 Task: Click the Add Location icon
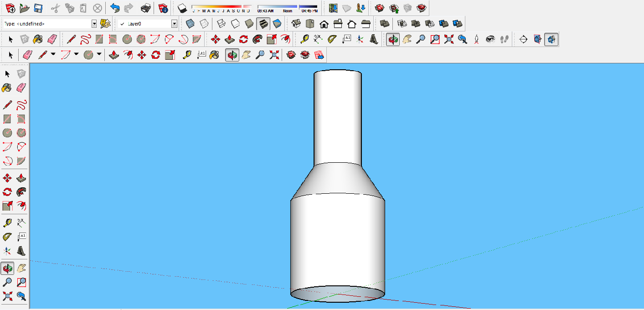click(x=333, y=8)
